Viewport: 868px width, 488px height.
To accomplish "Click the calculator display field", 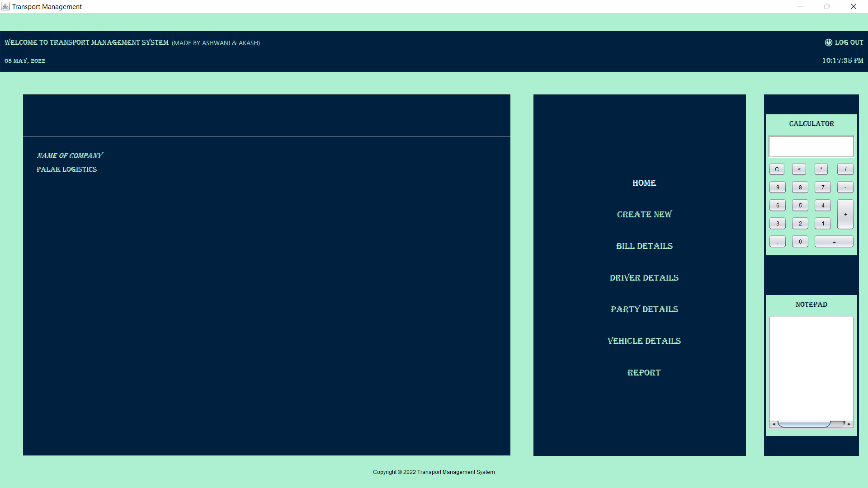I will [811, 146].
